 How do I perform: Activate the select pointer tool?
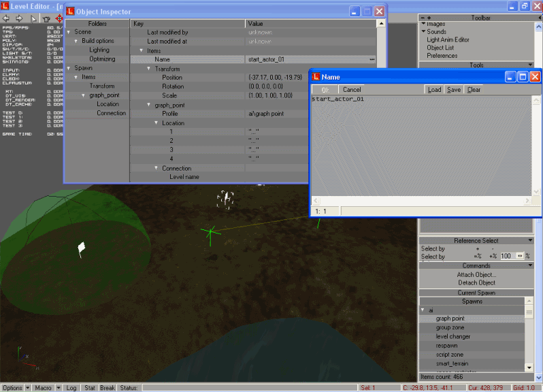coord(33,18)
